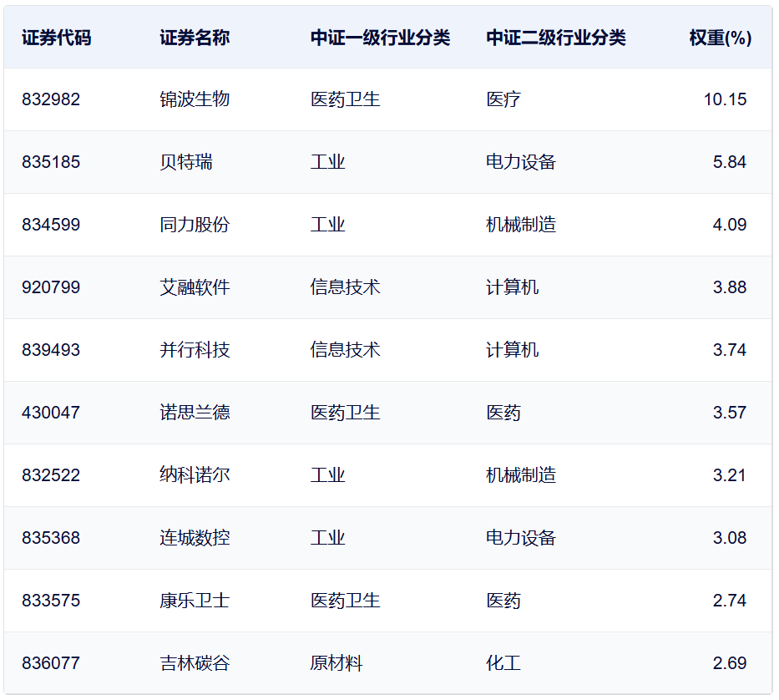
Task: Select security code 833575
Action: 51,601
